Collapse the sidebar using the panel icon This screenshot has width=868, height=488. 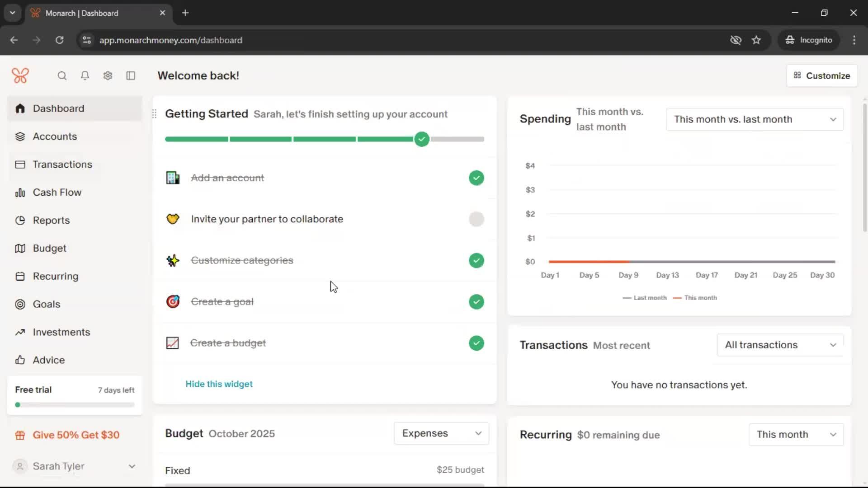(x=130, y=75)
